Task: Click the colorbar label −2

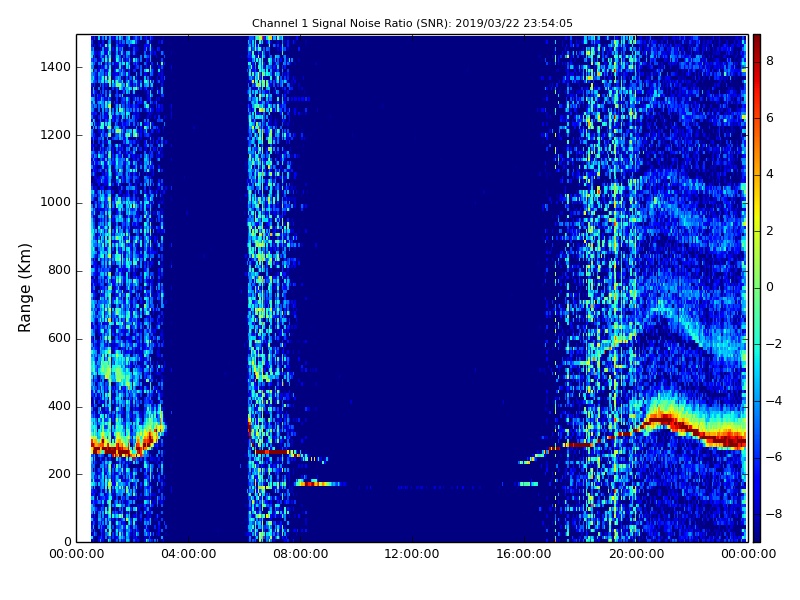Action: [x=774, y=344]
